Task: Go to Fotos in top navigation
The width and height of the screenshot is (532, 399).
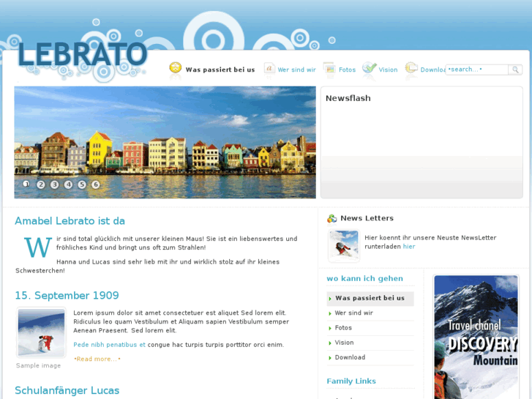Action: (x=347, y=70)
